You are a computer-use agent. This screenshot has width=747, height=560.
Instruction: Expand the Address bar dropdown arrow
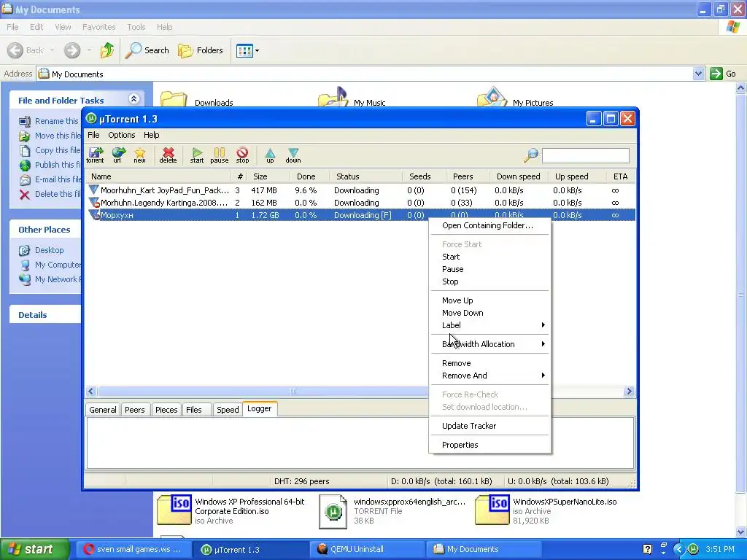(698, 74)
